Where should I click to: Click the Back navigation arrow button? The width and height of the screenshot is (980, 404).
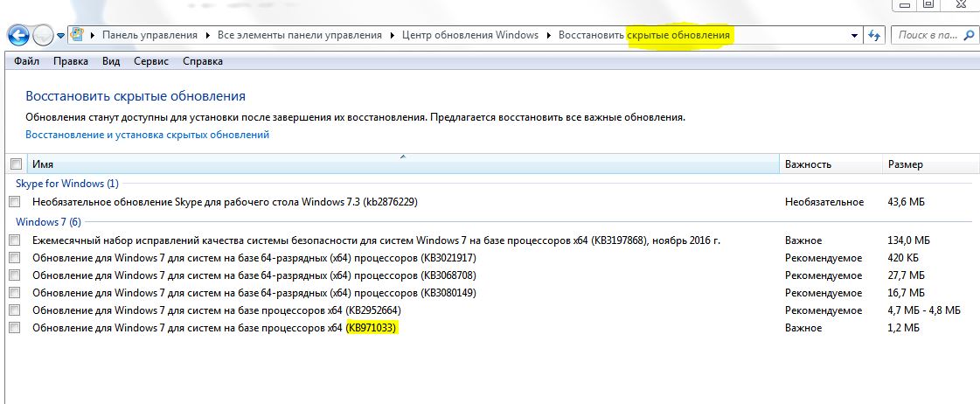[18, 35]
